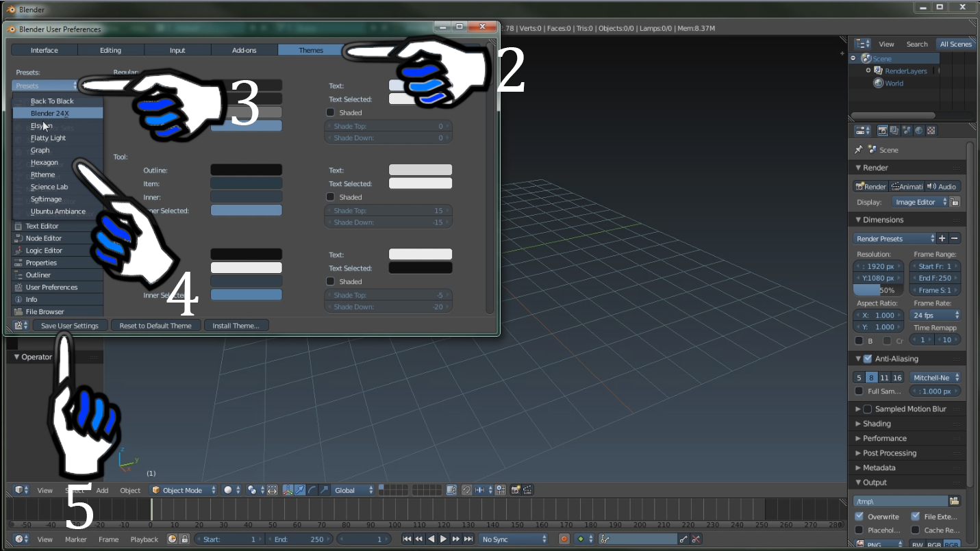Screen dimensions: 980x551
Task: Click the Tool section Outline color swatch
Action: coord(246,170)
